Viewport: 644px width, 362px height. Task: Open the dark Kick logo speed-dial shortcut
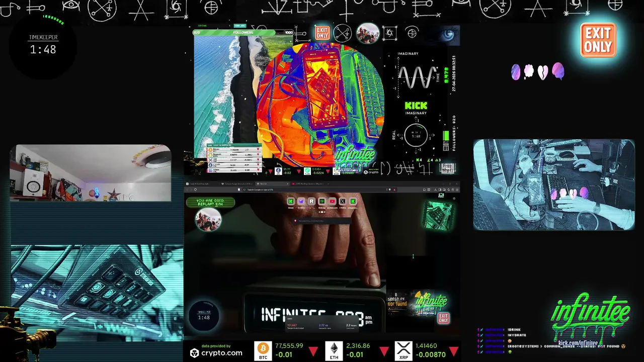[322, 201]
